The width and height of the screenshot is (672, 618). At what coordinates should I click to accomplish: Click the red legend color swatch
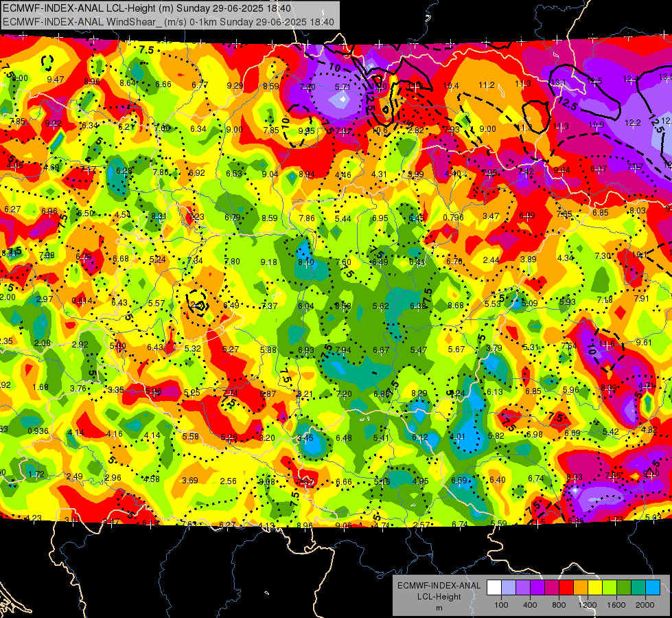[x=566, y=588]
